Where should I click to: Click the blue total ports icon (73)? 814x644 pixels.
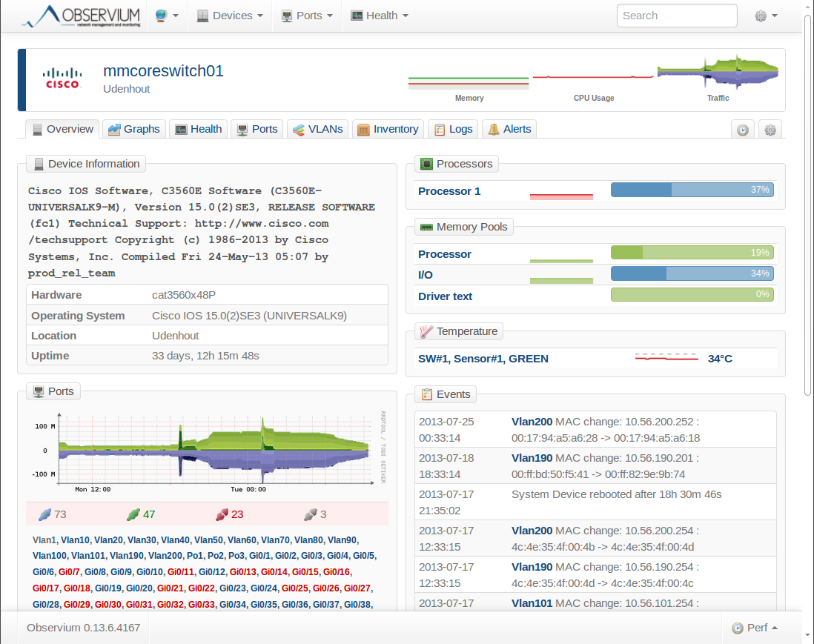coord(44,514)
